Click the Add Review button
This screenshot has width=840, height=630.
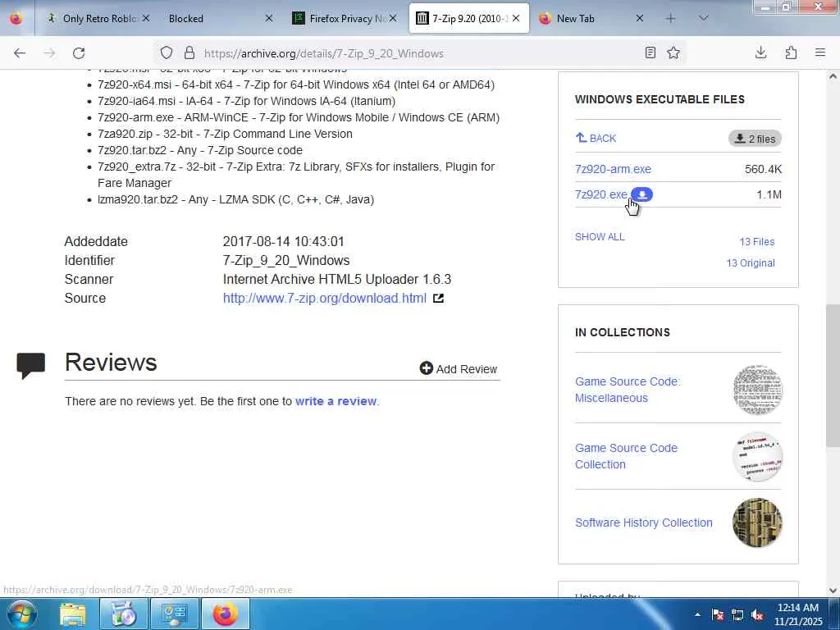pyautogui.click(x=459, y=368)
